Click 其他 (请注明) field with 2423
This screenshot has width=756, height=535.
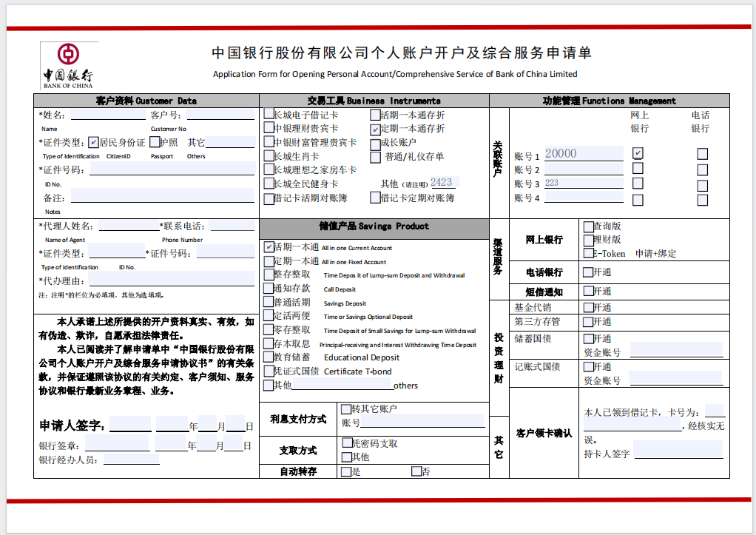pos(444,182)
